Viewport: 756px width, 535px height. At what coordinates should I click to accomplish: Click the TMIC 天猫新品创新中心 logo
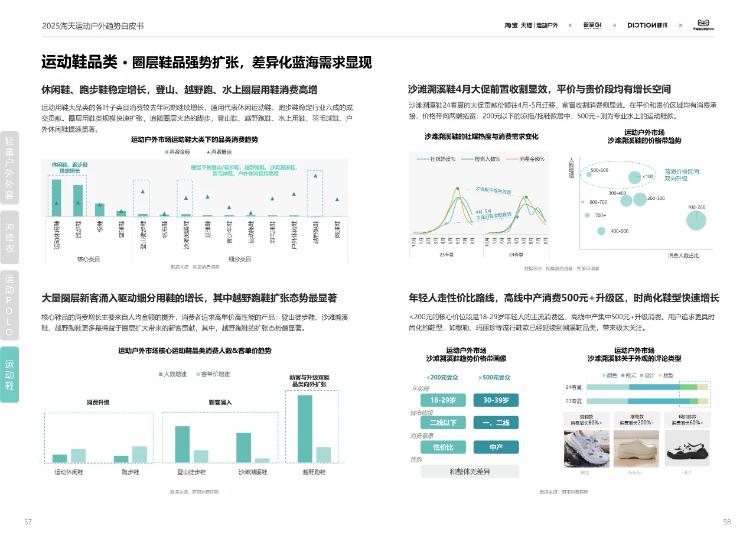(703, 24)
